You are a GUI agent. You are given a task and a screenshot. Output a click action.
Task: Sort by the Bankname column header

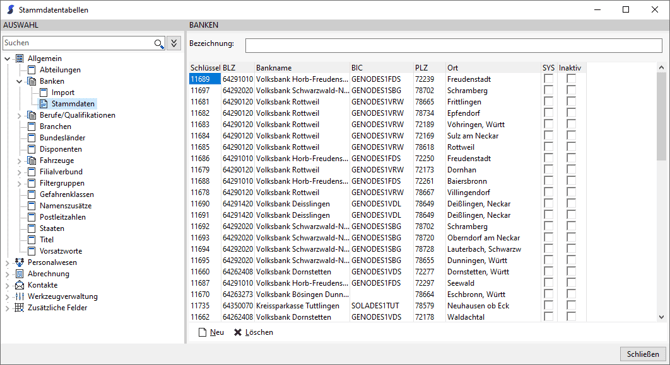302,68
